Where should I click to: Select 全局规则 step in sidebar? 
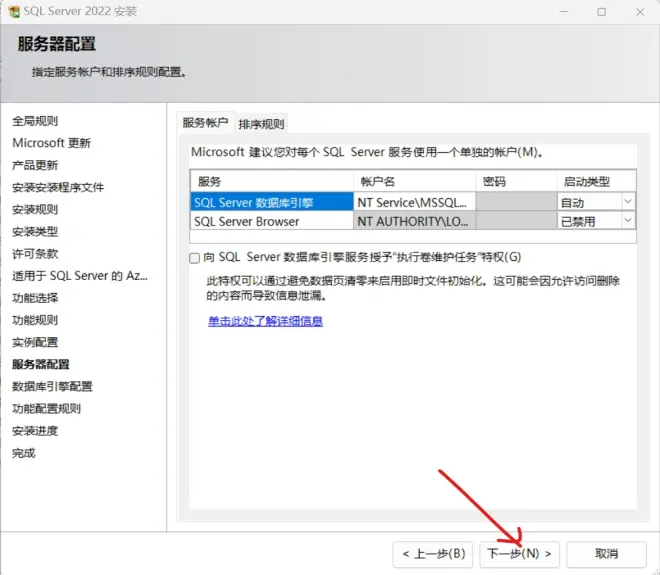click(x=35, y=121)
